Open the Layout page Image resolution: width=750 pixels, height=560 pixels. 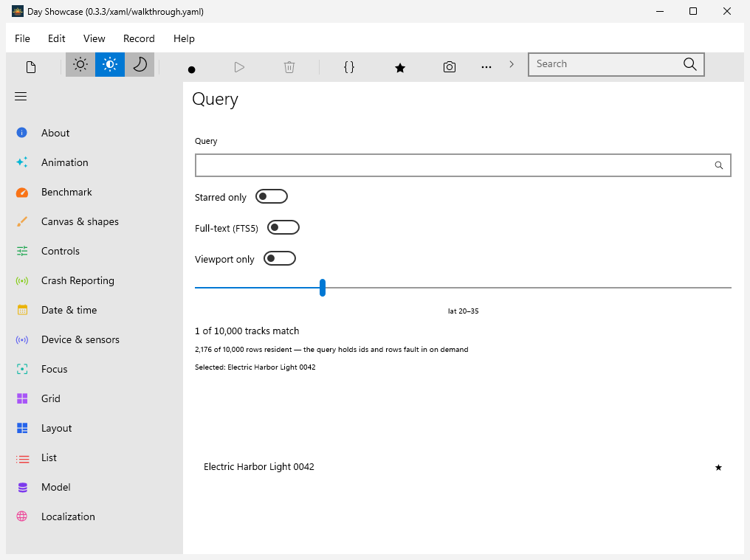tap(94, 428)
